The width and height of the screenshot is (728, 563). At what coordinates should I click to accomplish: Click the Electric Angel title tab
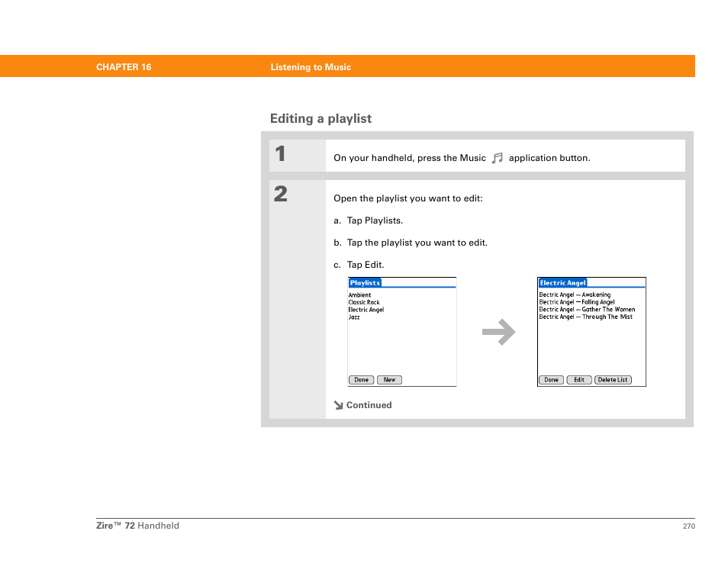[x=562, y=283]
